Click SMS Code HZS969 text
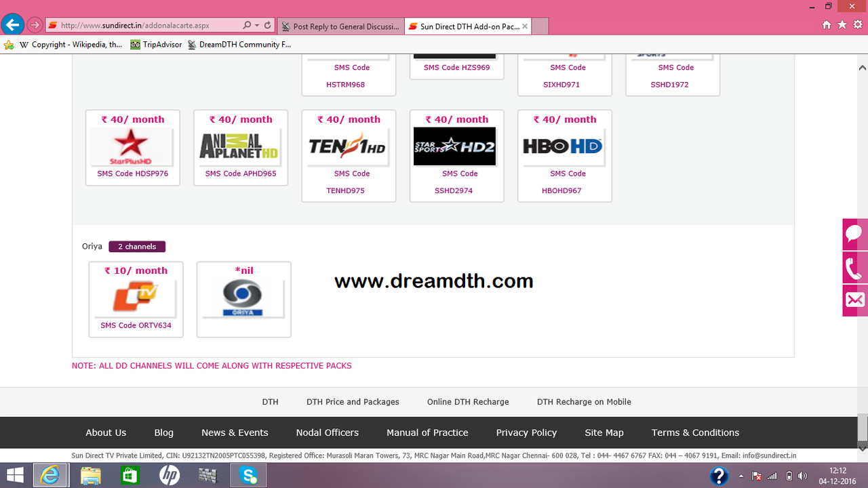Image resolution: width=868 pixels, height=488 pixels. tap(456, 68)
